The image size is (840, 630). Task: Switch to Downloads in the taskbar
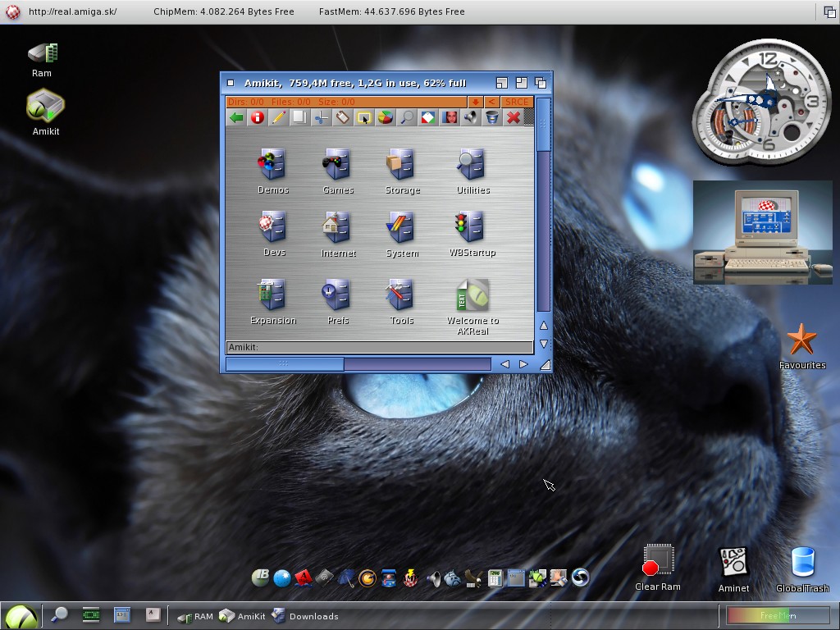[305, 616]
